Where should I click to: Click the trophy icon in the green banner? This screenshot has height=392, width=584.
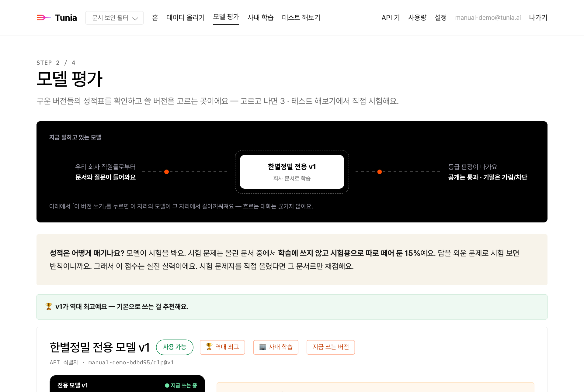[x=49, y=307]
